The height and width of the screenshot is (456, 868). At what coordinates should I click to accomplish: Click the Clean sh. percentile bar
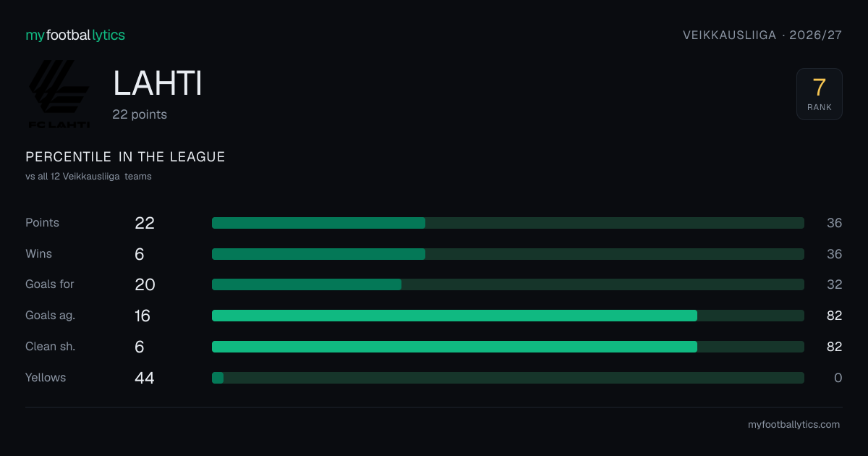[508, 347]
